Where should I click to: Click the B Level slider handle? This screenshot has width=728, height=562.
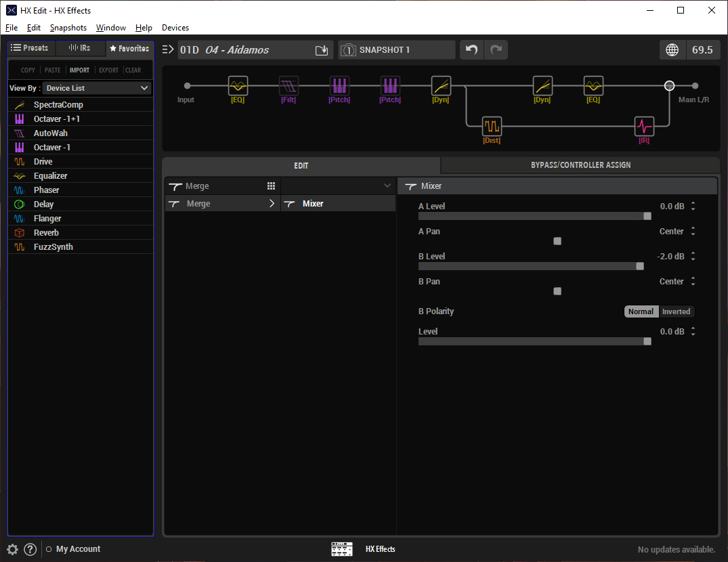point(640,266)
